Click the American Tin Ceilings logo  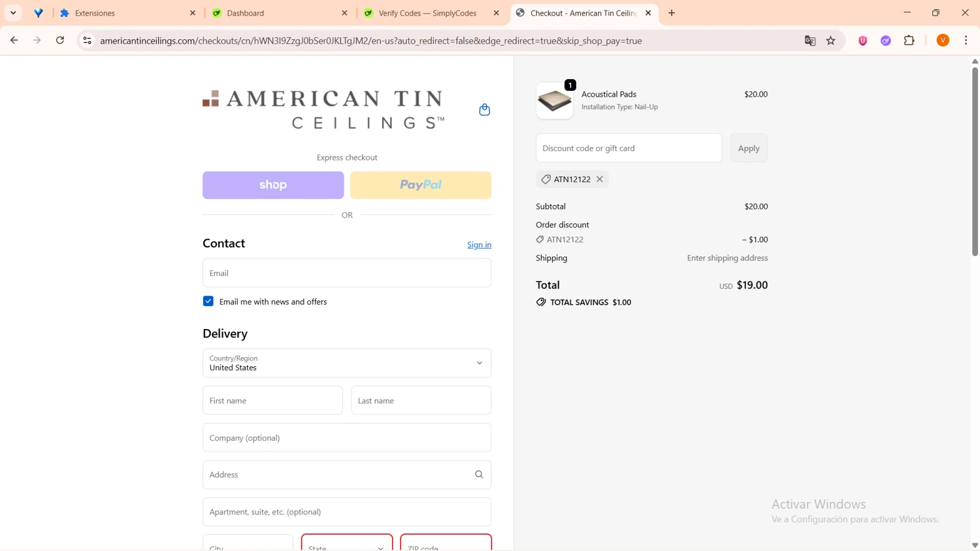point(324,109)
